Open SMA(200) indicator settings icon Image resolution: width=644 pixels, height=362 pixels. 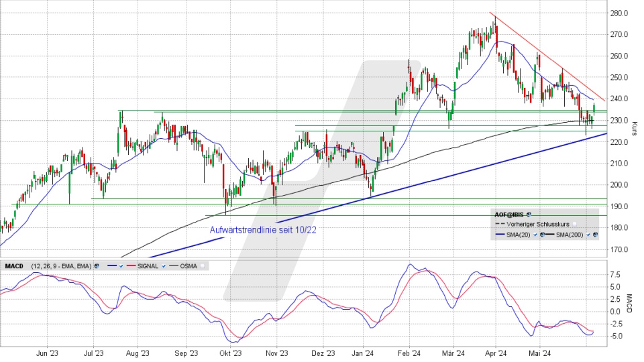[595, 235]
